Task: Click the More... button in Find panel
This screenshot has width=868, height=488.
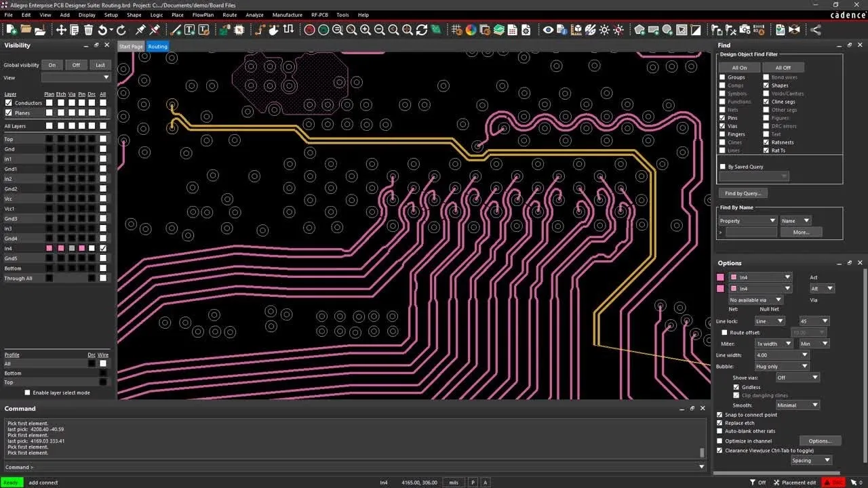Action: [801, 232]
